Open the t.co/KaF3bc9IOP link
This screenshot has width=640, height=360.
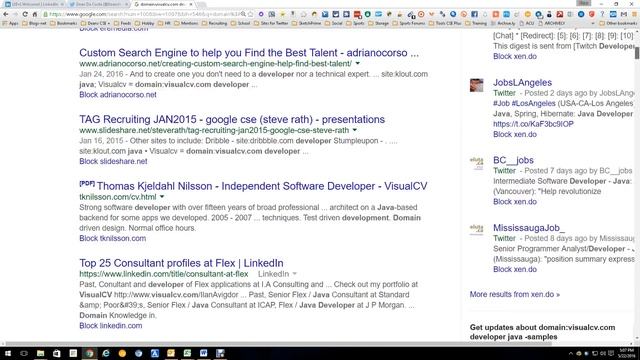[533, 124]
